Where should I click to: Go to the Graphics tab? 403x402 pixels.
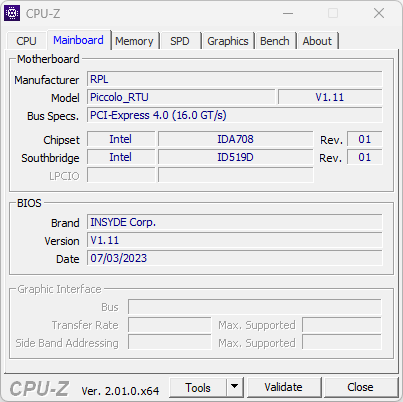tap(228, 41)
